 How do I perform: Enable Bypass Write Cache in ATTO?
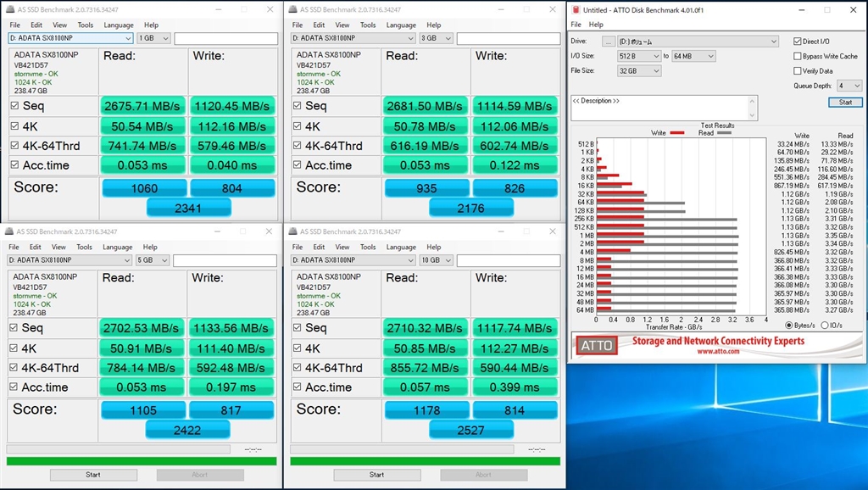(797, 56)
